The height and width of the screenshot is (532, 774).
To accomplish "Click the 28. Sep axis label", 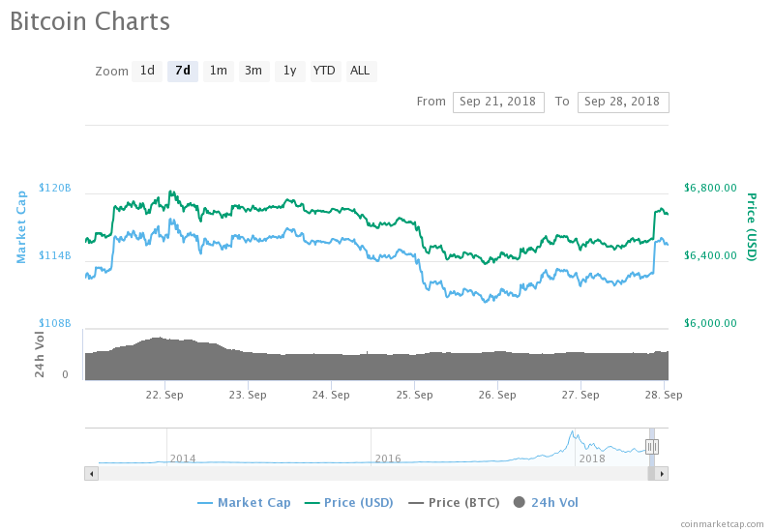I will (664, 395).
